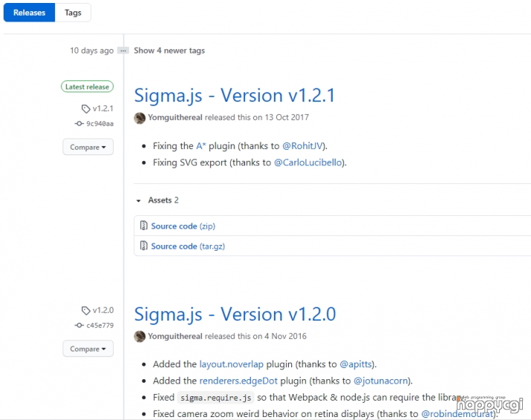Open the Tags tab

73,13
